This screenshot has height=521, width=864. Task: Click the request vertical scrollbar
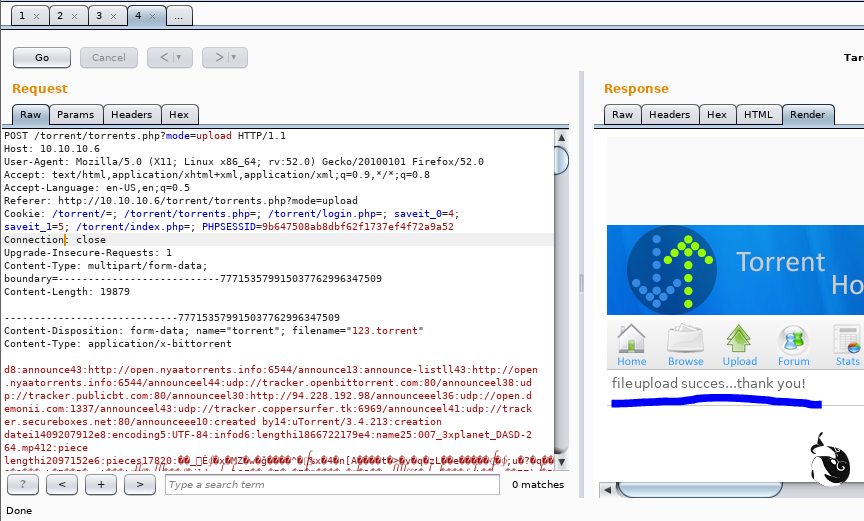point(561,300)
